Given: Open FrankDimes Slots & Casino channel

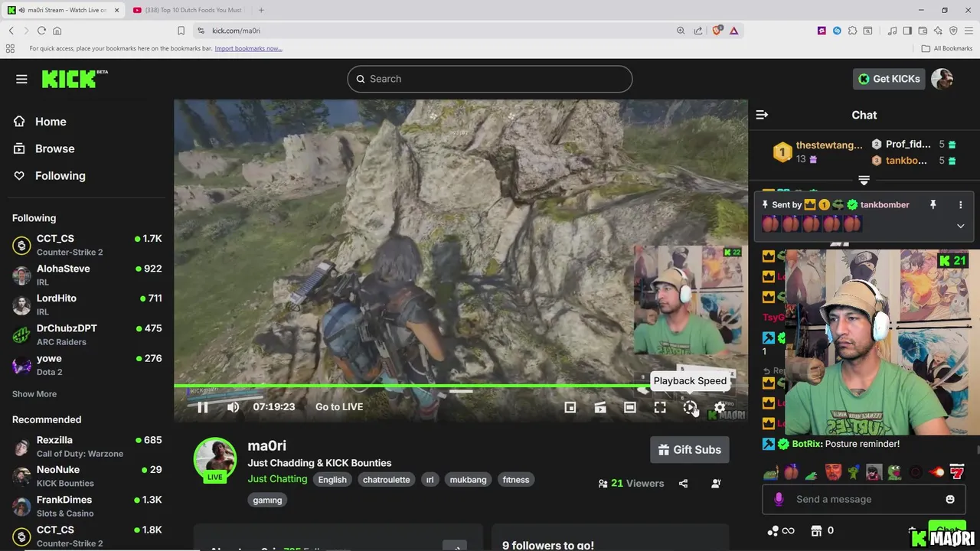Looking at the screenshot, I should click(87, 506).
